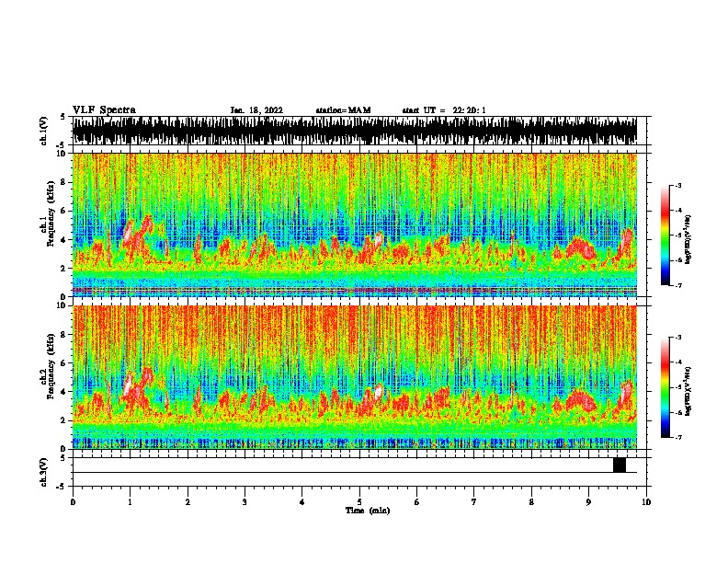This screenshot has height=563, width=728.
Task: Click the ch.1(V) waveform axis label
Action: (x=44, y=131)
